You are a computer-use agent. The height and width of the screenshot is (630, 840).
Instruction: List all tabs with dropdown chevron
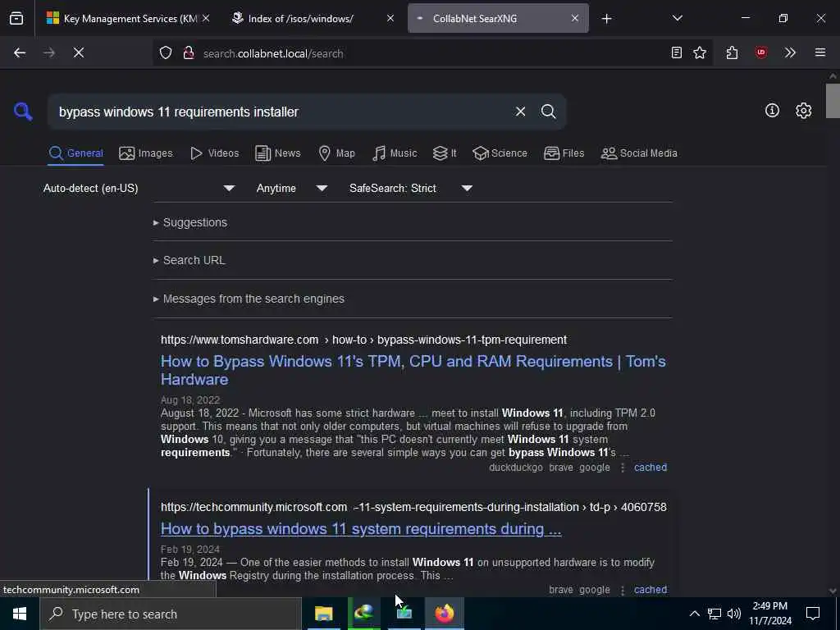tap(677, 18)
